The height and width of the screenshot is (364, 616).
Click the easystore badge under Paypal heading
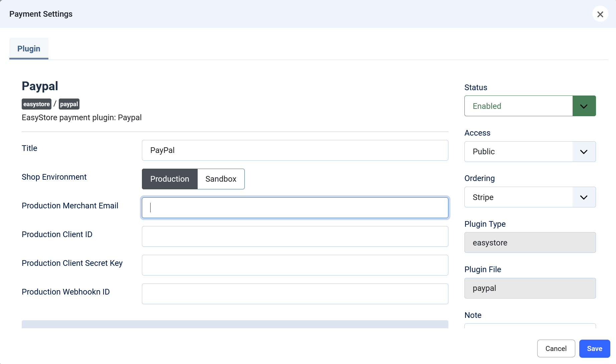tap(36, 104)
